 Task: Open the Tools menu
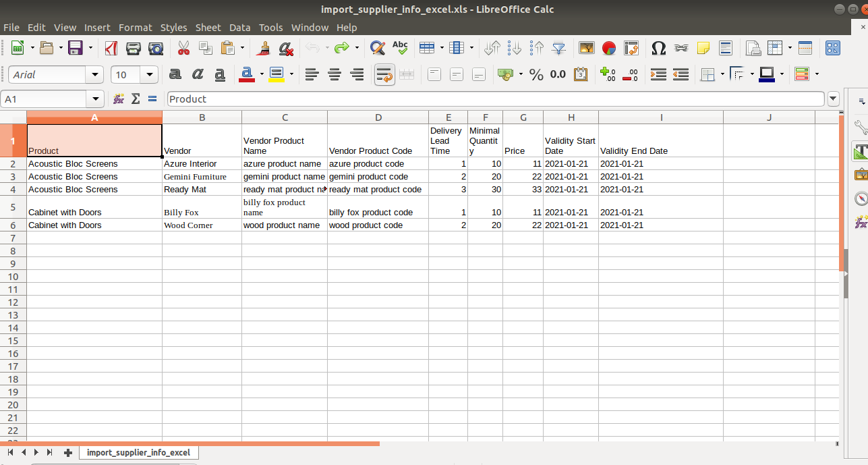coord(271,28)
